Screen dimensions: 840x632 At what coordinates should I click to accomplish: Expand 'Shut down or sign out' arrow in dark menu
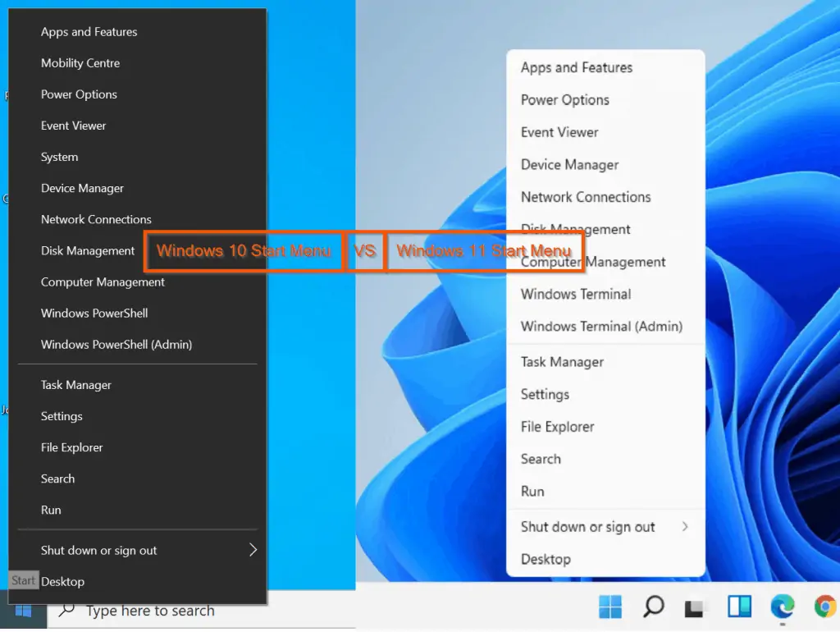(253, 549)
